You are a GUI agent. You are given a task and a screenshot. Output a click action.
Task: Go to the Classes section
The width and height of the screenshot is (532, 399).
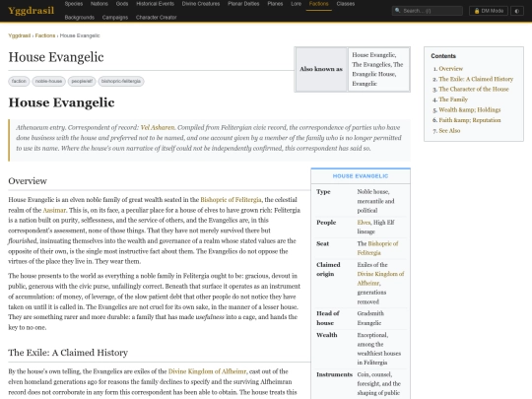[346, 4]
